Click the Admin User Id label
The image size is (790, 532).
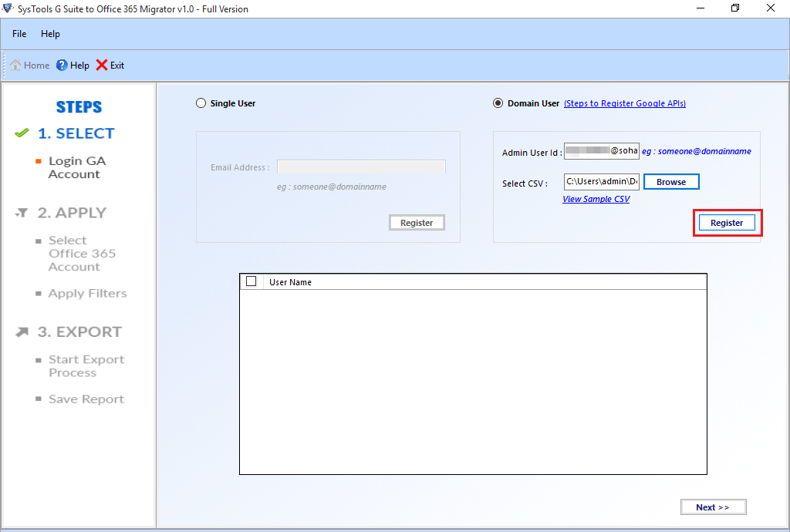coord(532,153)
